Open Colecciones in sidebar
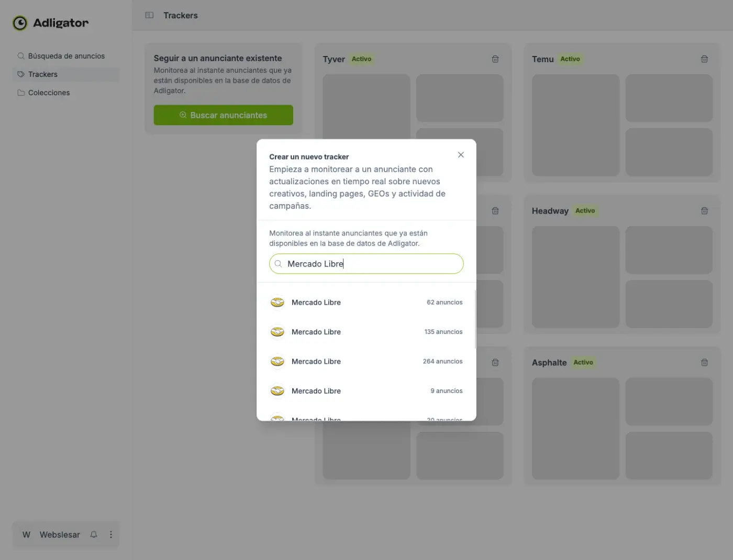This screenshot has width=733, height=560. (x=66, y=93)
